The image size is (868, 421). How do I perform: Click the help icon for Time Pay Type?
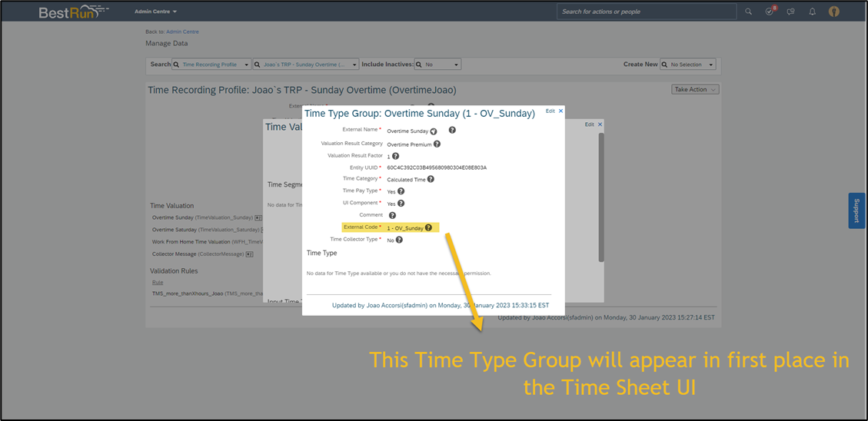[x=401, y=191]
